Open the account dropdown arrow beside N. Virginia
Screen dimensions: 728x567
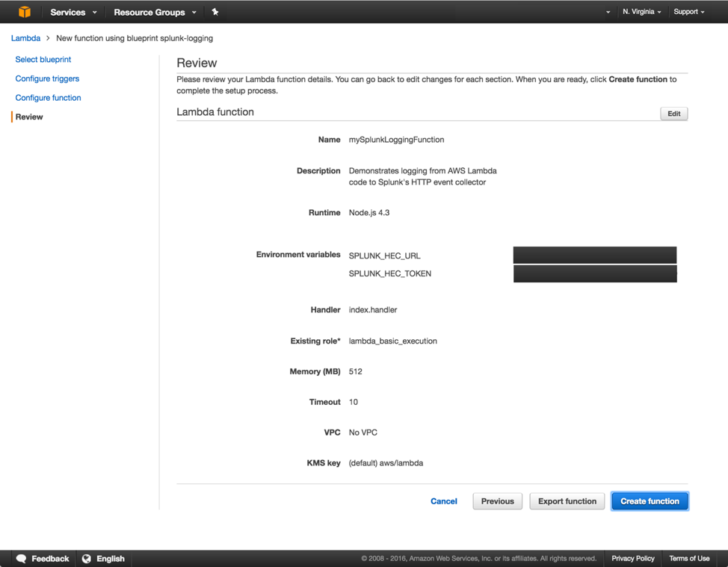pos(608,12)
